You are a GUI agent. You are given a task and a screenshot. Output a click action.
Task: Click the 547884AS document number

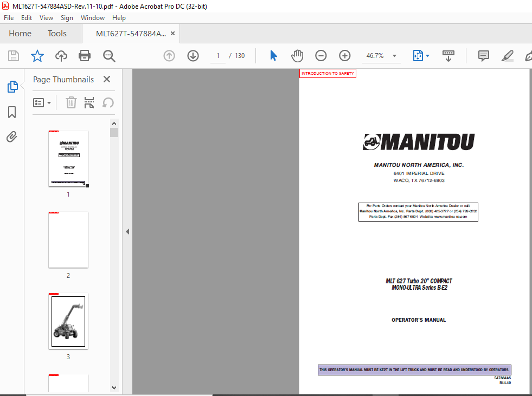click(x=503, y=378)
